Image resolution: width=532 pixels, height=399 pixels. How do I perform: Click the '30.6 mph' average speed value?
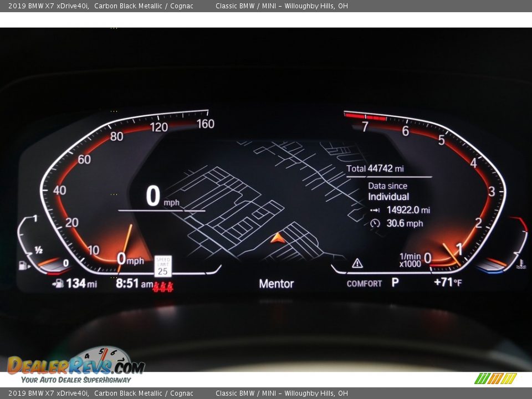(405, 223)
